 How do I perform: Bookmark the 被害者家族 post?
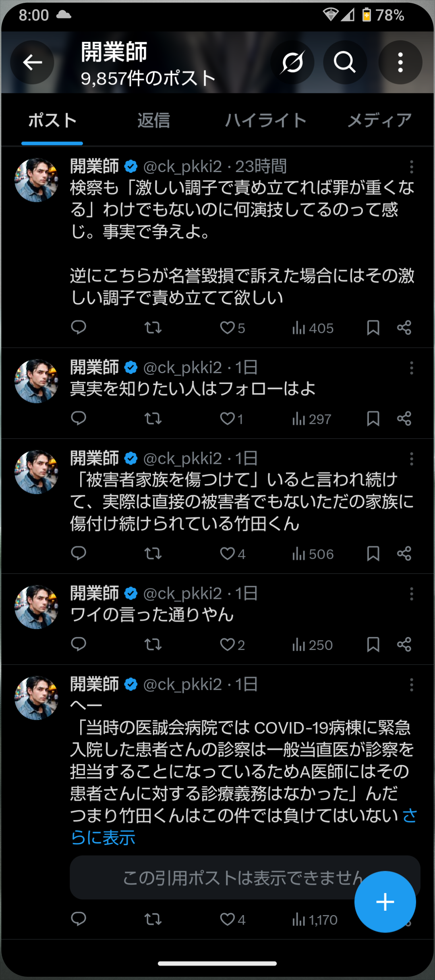(373, 554)
